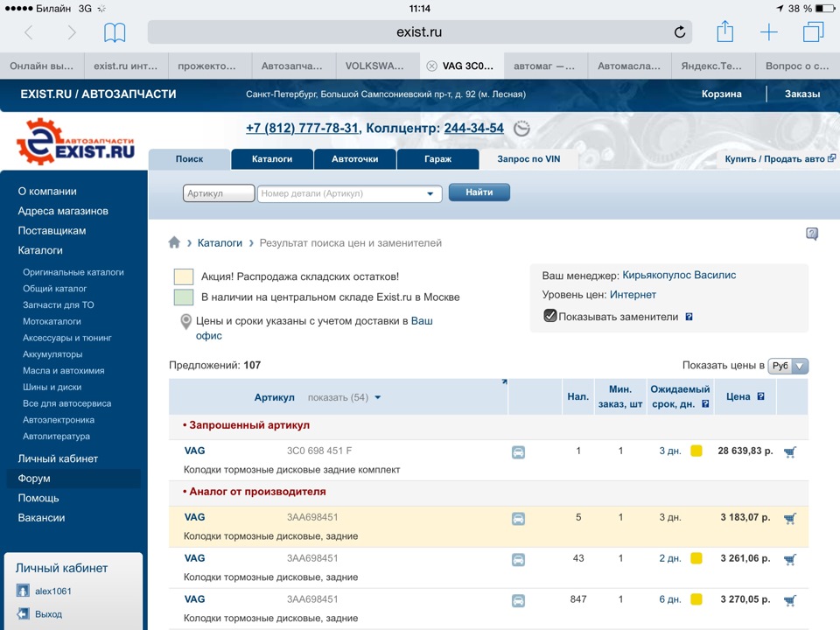Switch to the Яндекс.Те... browser tab
The height and width of the screenshot is (630, 840).
coord(714,66)
